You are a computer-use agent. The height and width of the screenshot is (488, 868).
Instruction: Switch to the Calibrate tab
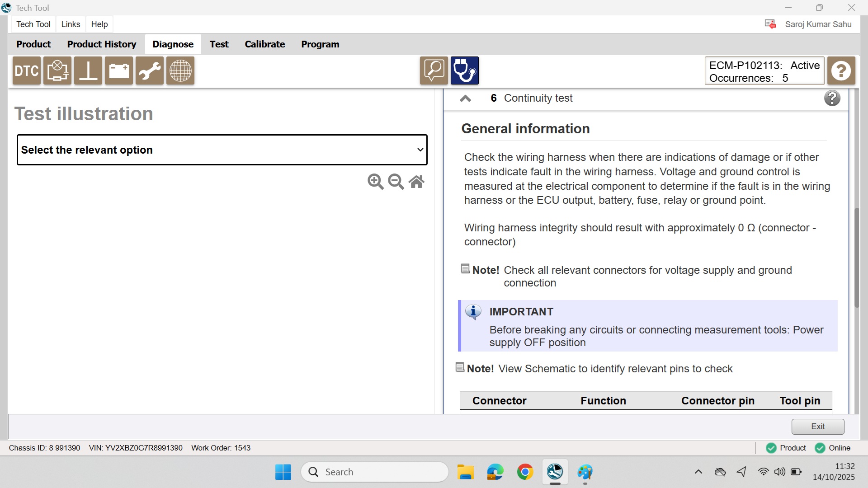coord(264,44)
